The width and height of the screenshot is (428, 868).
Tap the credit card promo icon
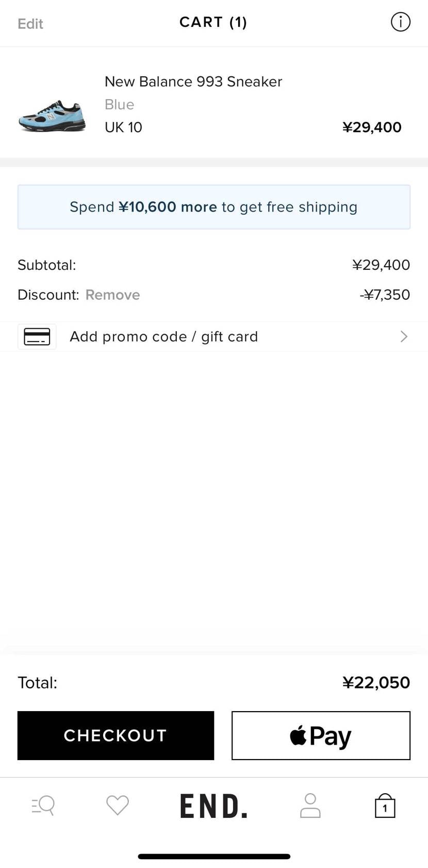click(37, 336)
